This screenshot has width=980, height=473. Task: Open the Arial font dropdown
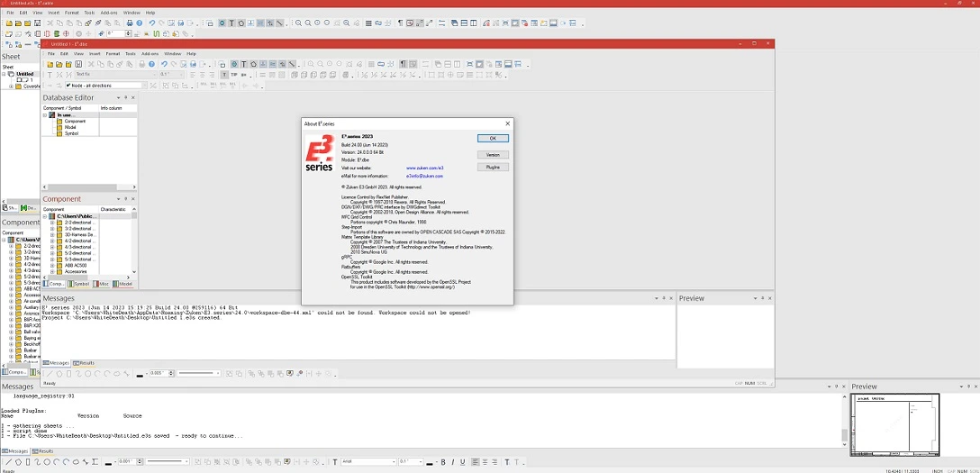click(394, 462)
